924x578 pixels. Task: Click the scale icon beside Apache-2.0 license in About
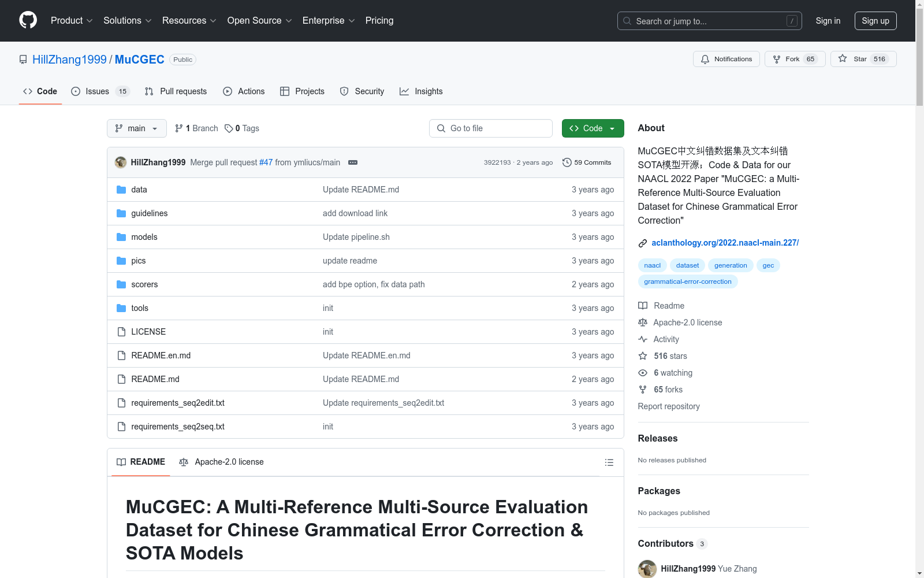point(643,323)
